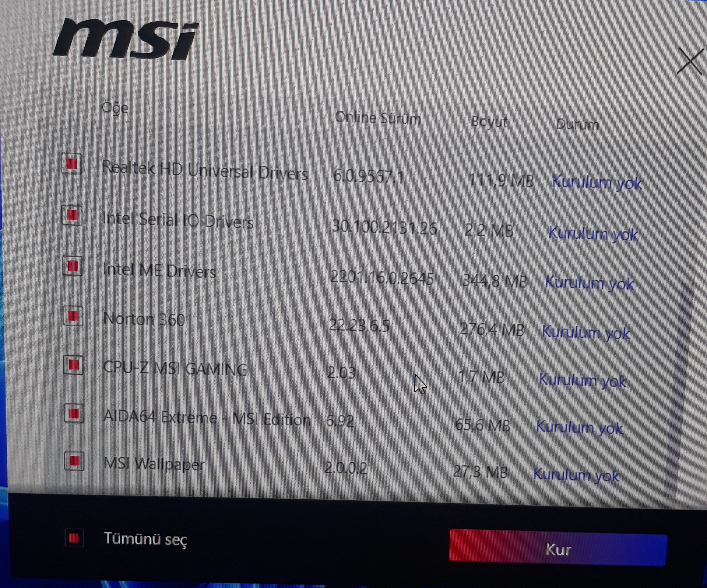Toggle the Intel Serial IO Drivers checkbox
This screenshot has height=588, width=707.
(72, 215)
